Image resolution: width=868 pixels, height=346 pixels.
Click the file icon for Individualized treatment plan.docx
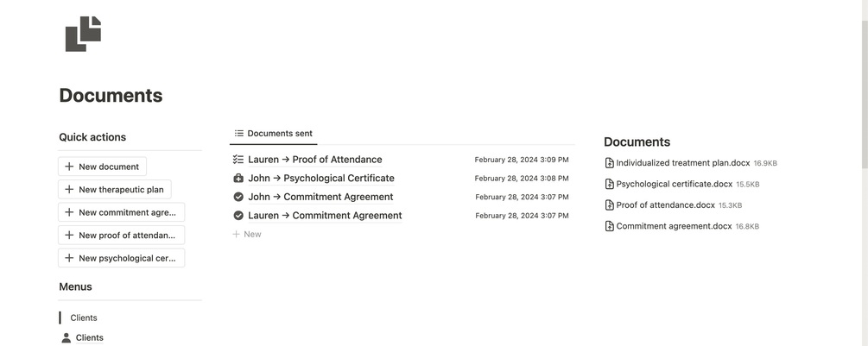point(610,163)
